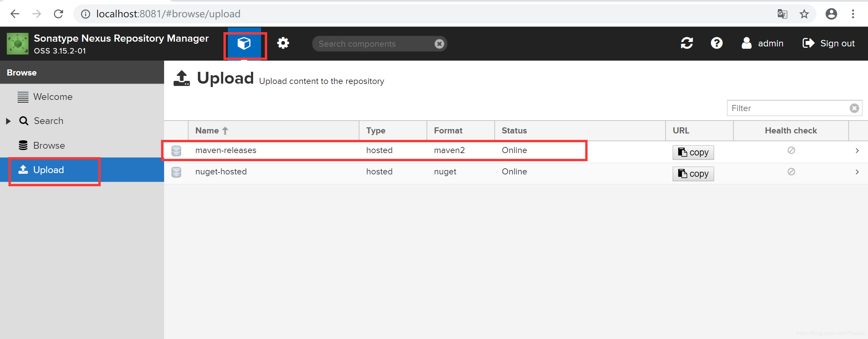Click the URL column header

tap(699, 131)
